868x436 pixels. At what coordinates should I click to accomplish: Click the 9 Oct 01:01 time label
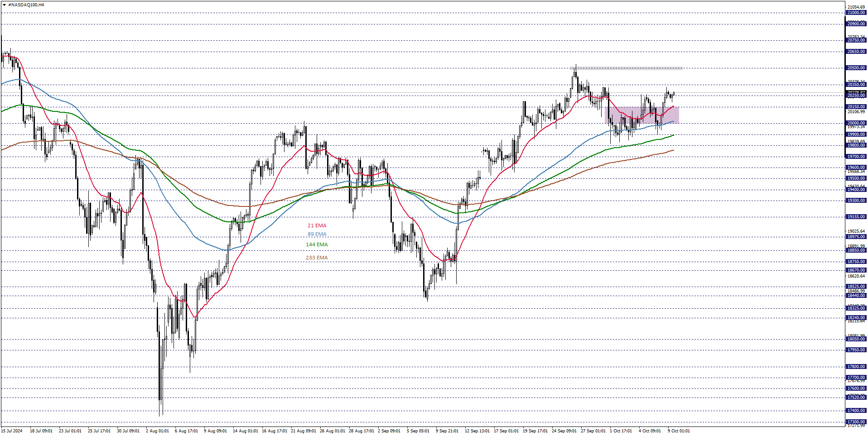click(x=679, y=431)
